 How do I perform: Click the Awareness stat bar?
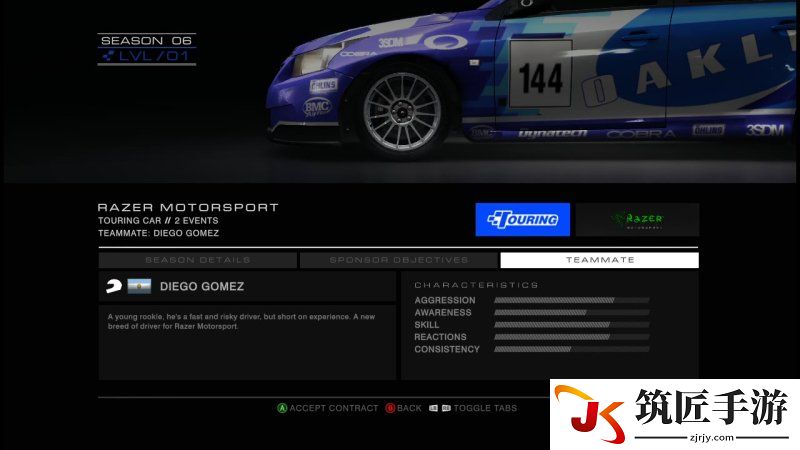(x=571, y=312)
